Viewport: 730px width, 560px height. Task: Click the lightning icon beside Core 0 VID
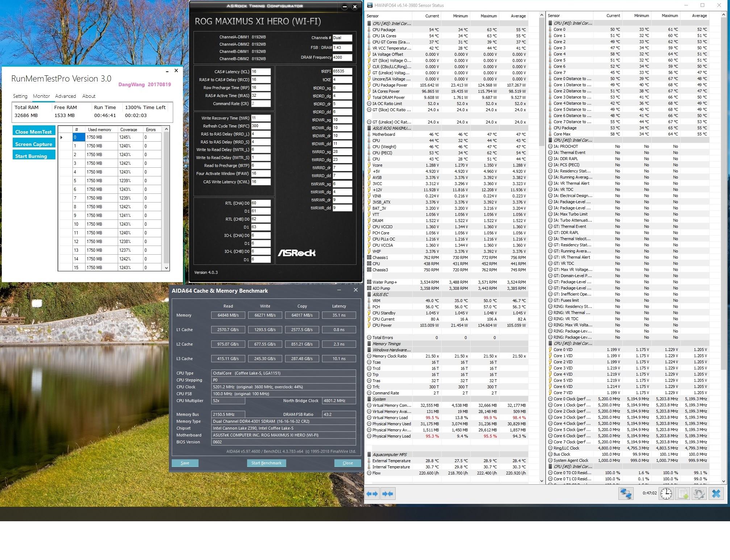coord(550,350)
